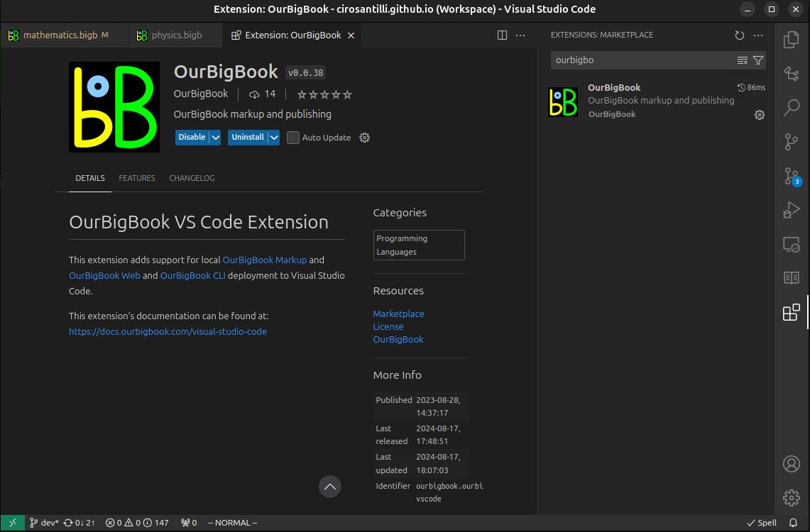The height and width of the screenshot is (532, 810).
Task: Open the CHANGELOG tab
Action: 192,178
